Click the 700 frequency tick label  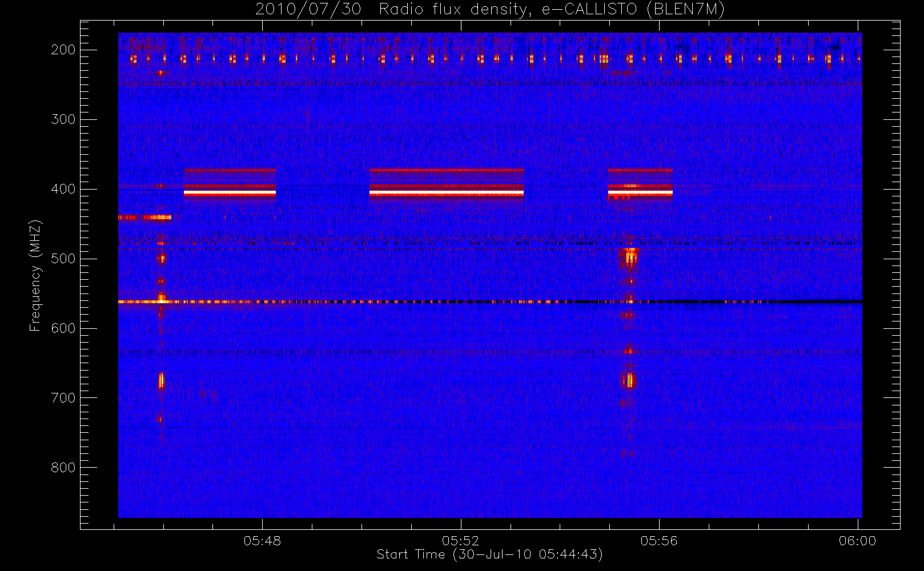pos(63,398)
